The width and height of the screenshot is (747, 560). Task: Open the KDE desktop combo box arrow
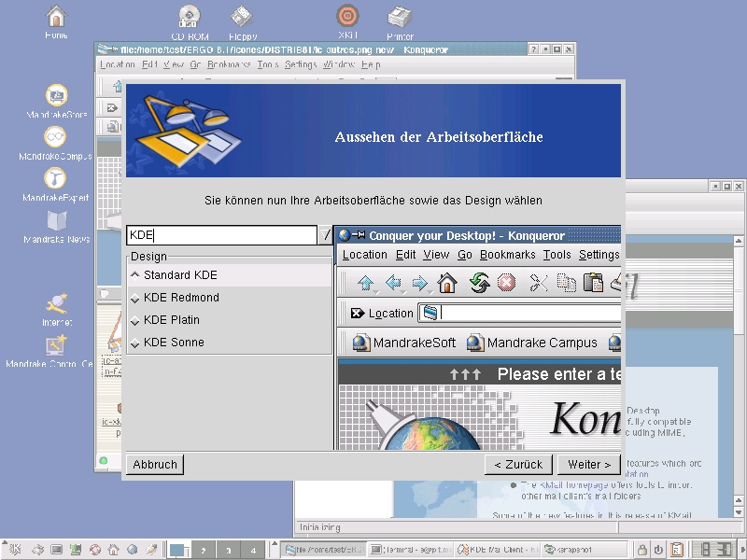pyautogui.click(x=325, y=235)
